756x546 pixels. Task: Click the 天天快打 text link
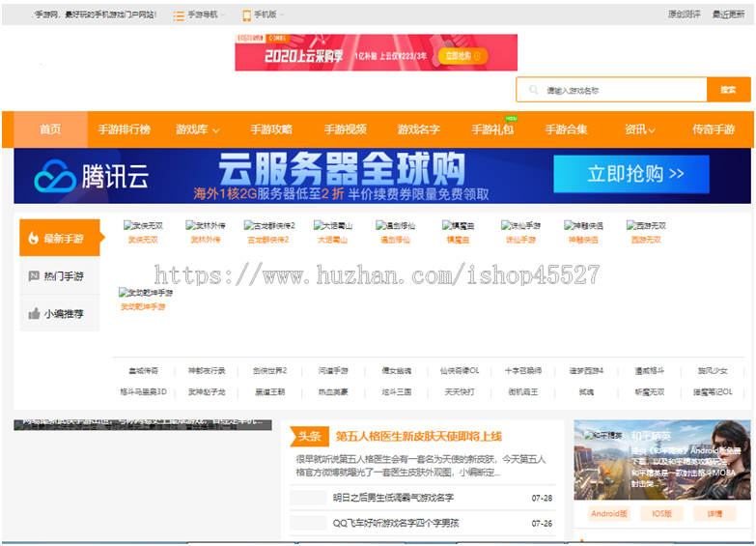click(460, 392)
